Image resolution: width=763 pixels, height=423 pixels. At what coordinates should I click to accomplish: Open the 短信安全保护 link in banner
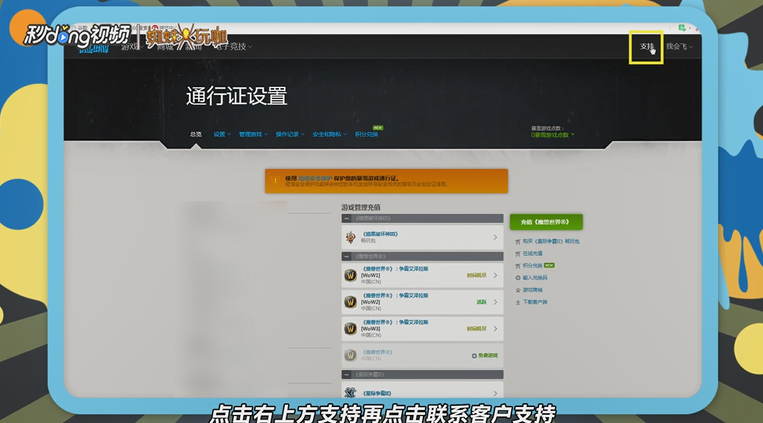(315, 179)
